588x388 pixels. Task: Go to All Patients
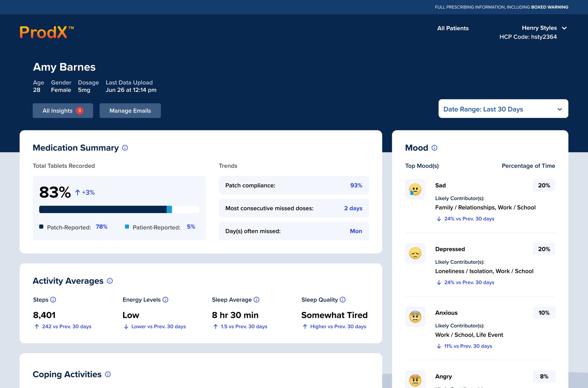tap(453, 28)
